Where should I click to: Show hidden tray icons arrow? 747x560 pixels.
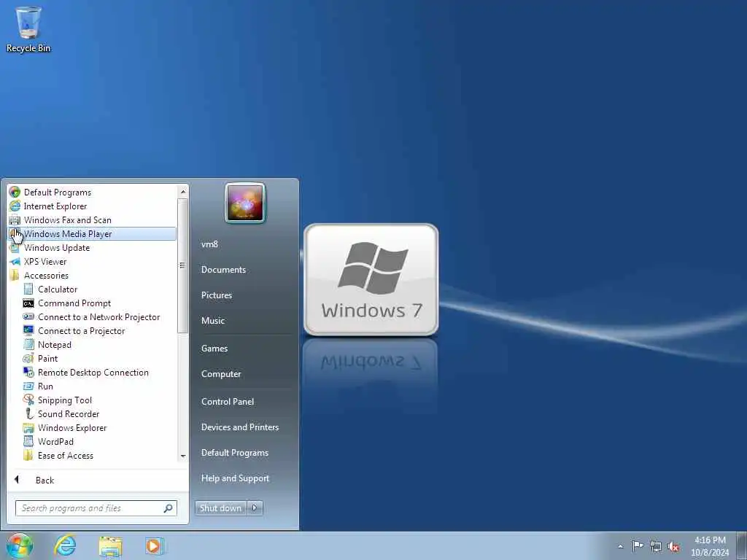click(620, 546)
